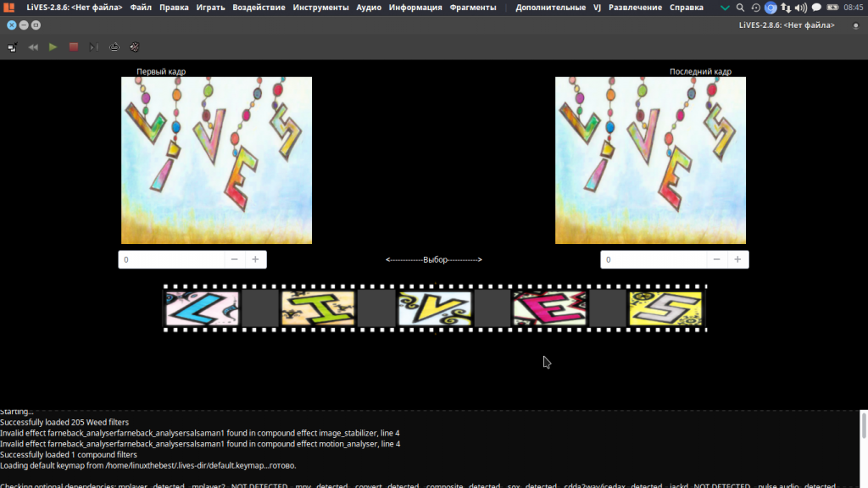This screenshot has width=868, height=488.
Task: Click the play selection icon
Action: coord(93,47)
